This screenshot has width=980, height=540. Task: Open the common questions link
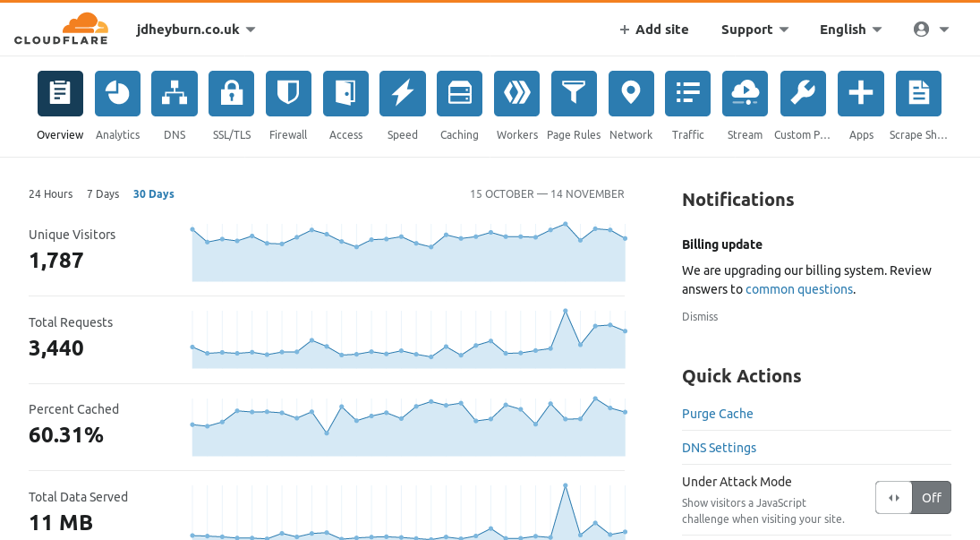point(798,289)
